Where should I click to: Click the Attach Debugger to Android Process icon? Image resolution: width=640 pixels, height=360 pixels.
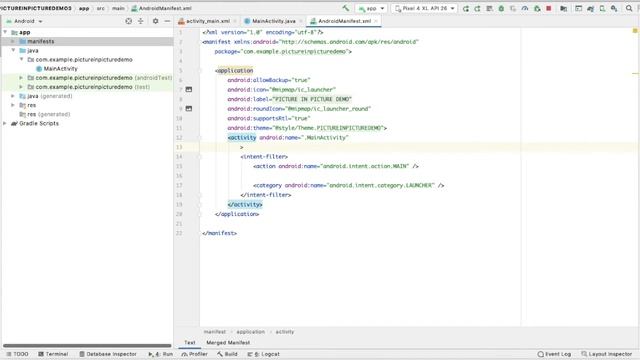(x=537, y=8)
